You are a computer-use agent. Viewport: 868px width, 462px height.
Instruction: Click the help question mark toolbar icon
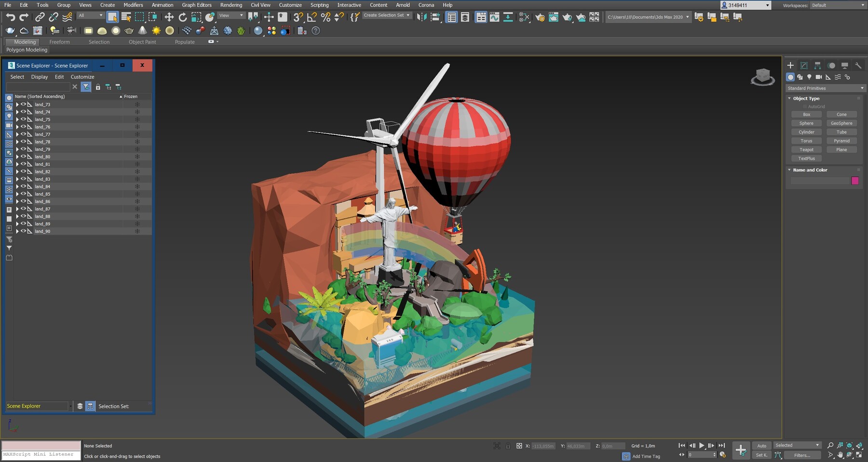pyautogui.click(x=316, y=31)
